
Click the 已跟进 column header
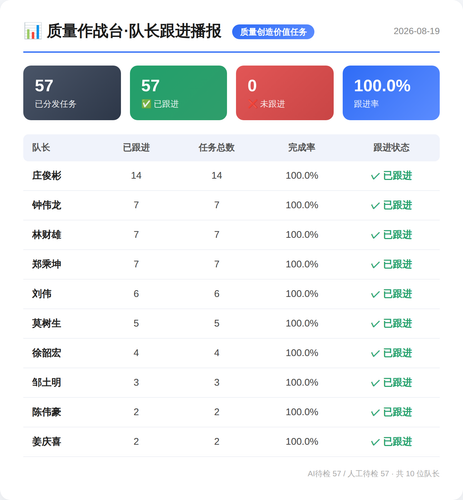click(x=136, y=147)
